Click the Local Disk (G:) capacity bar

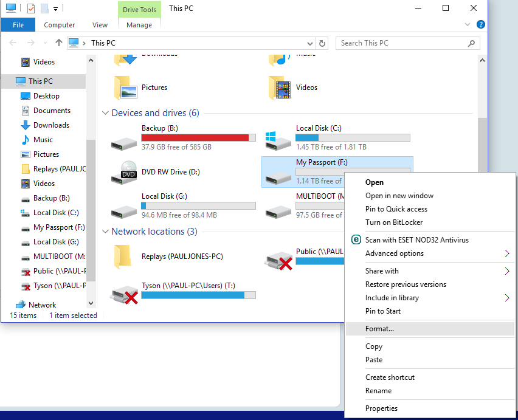[198, 205]
